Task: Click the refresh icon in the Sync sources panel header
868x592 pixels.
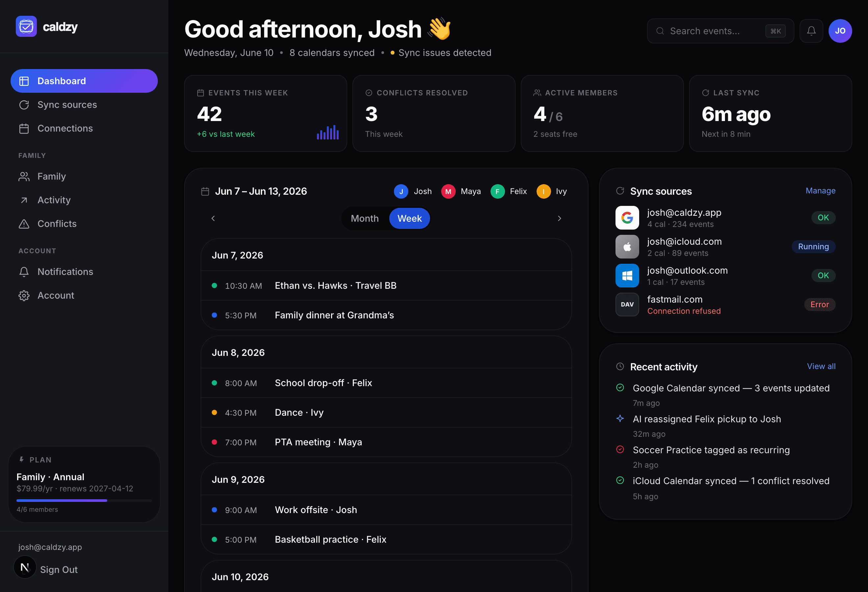Action: [620, 191]
